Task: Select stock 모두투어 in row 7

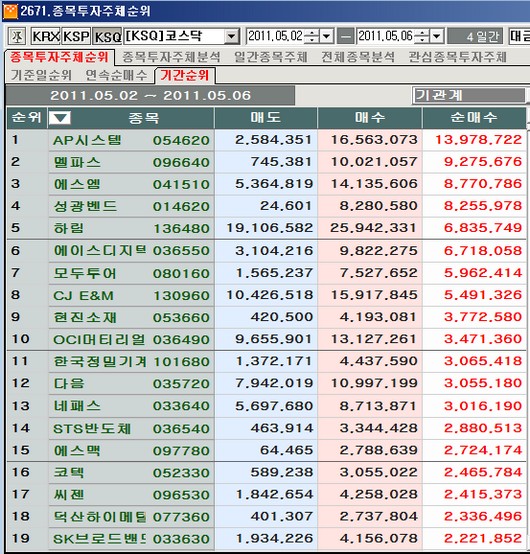Action: (x=85, y=273)
